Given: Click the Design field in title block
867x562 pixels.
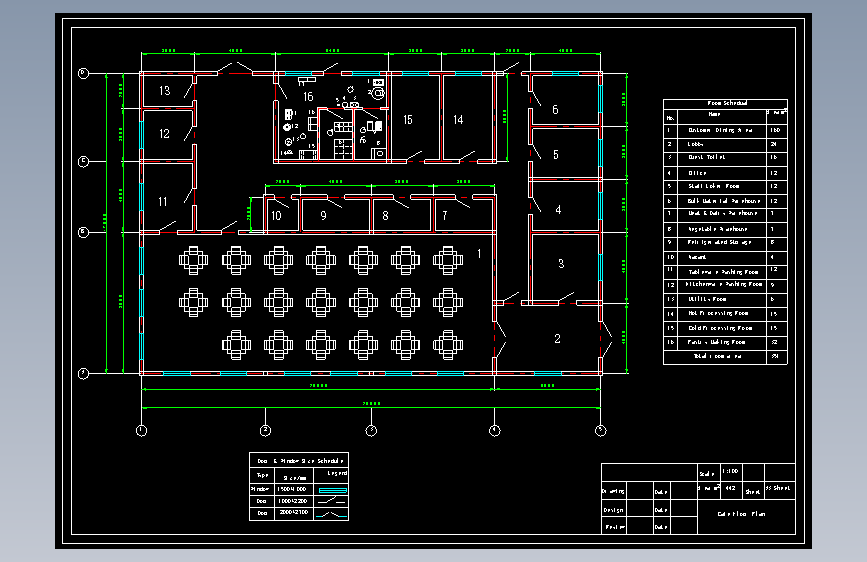Looking at the screenshot, I should 613,510.
